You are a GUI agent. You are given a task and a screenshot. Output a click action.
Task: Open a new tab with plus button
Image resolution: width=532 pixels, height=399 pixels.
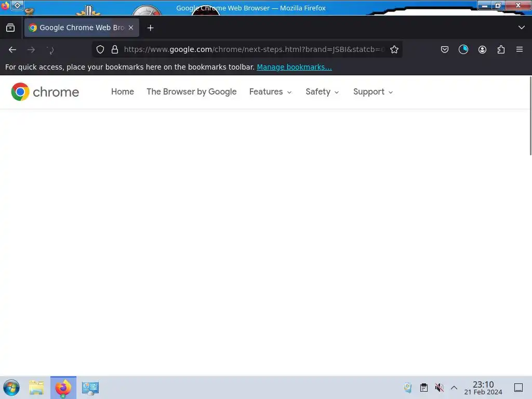click(x=150, y=28)
